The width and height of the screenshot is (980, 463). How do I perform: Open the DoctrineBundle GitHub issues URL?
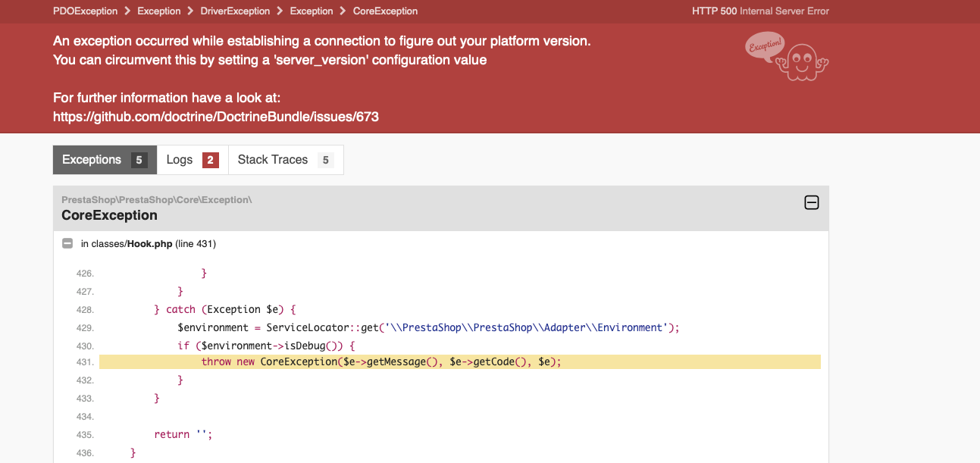tap(216, 117)
